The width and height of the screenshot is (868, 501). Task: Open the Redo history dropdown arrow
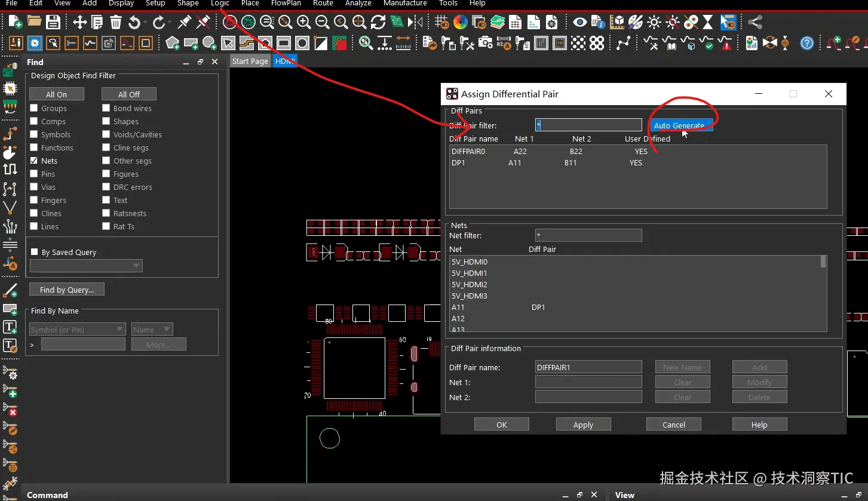point(170,23)
